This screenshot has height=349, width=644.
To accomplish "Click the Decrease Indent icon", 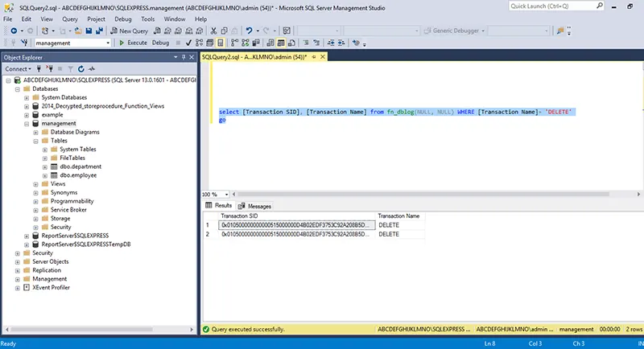I will pyautogui.click(x=331, y=43).
